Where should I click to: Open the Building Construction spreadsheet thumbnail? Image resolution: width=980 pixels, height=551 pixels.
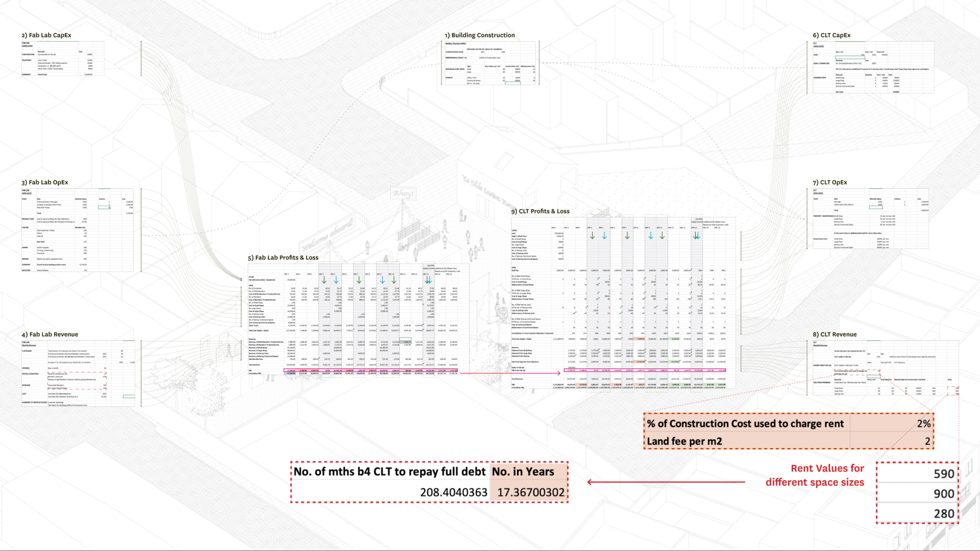(x=490, y=63)
